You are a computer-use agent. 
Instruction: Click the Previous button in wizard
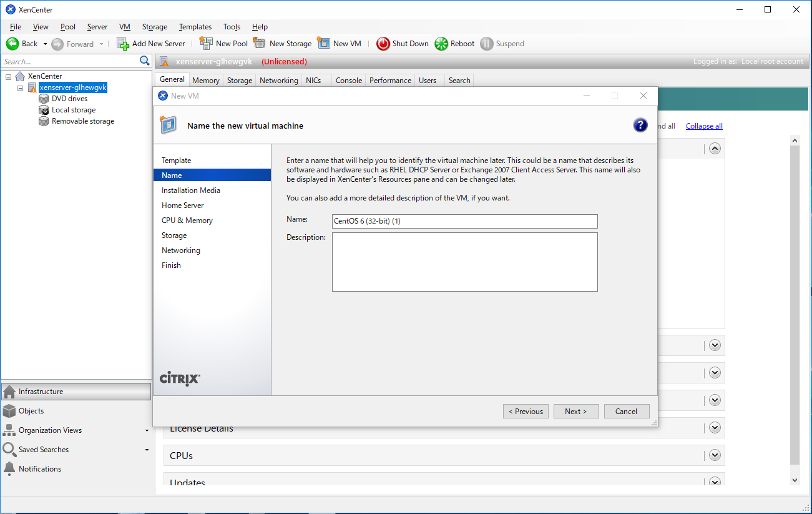point(526,412)
